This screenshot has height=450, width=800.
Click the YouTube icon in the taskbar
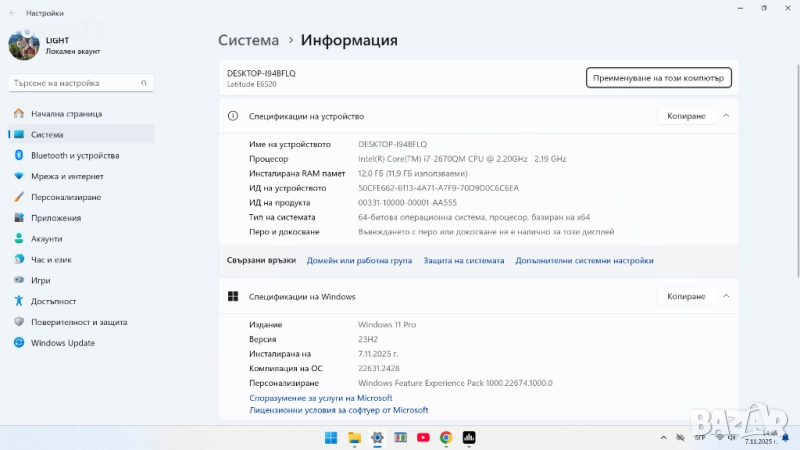[x=423, y=437]
